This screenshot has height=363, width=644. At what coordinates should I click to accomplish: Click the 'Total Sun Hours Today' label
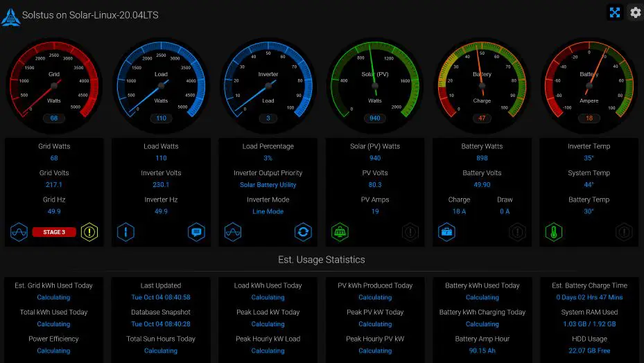click(x=161, y=339)
